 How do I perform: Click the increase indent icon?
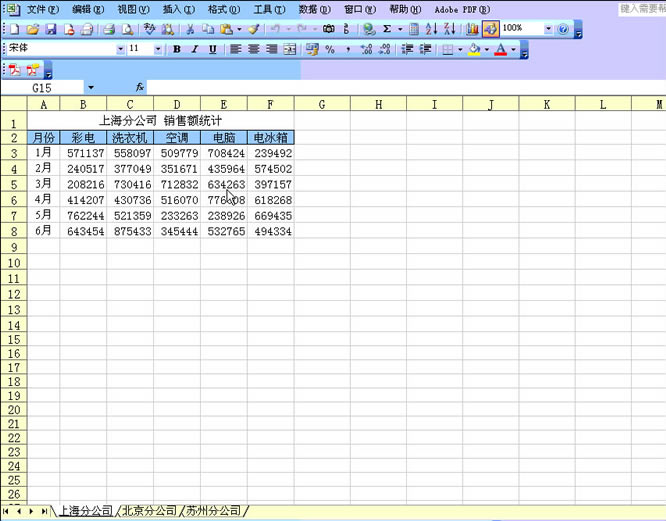click(425, 49)
